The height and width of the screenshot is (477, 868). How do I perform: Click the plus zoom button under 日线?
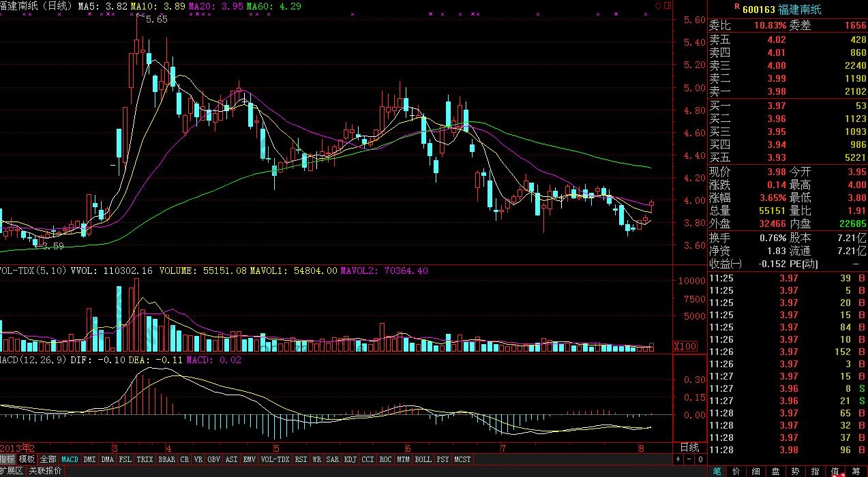[x=678, y=459]
